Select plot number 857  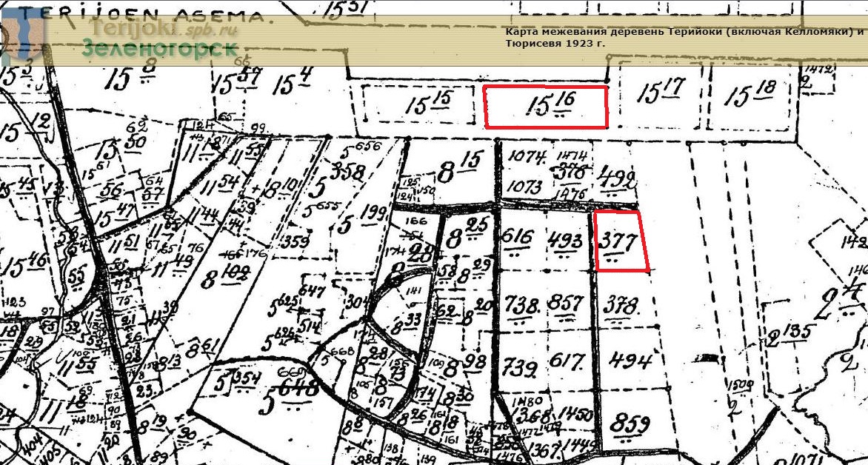tap(568, 304)
